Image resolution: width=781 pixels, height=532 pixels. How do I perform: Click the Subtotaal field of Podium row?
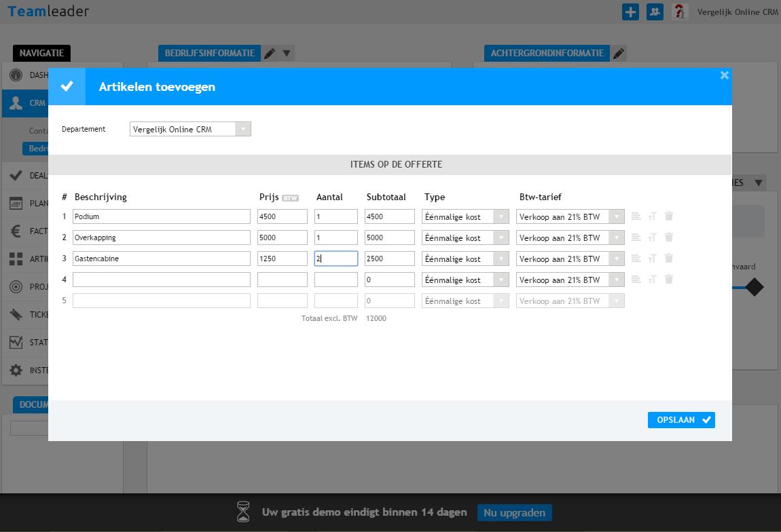390,216
